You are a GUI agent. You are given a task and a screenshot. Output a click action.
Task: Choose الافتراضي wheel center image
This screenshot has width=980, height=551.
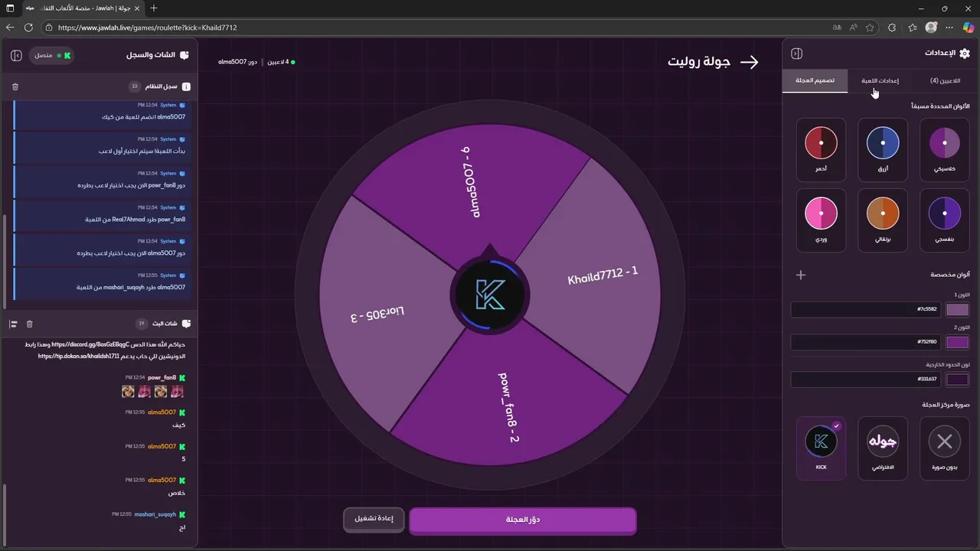pos(883,448)
